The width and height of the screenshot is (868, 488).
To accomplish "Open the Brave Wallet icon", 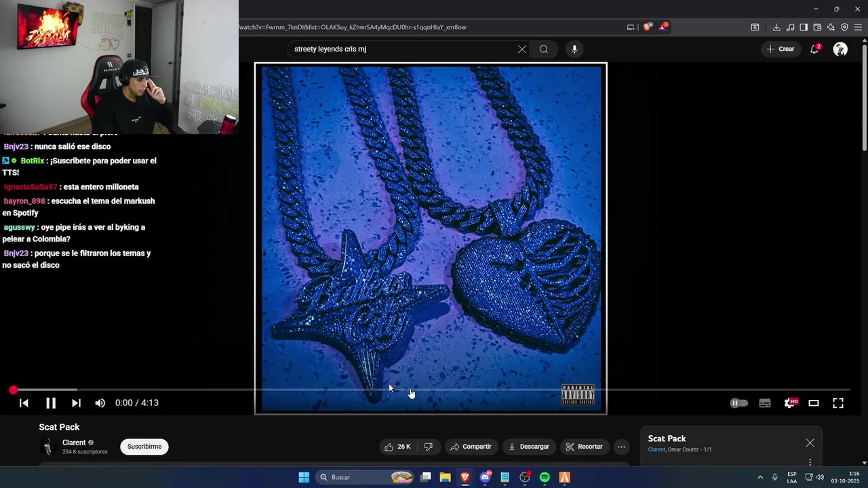I will tap(817, 27).
